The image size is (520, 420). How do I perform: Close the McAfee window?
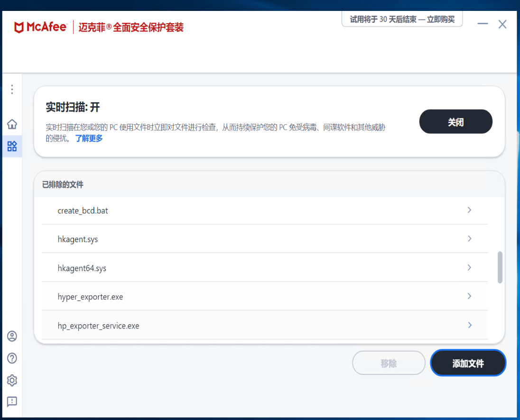[502, 24]
